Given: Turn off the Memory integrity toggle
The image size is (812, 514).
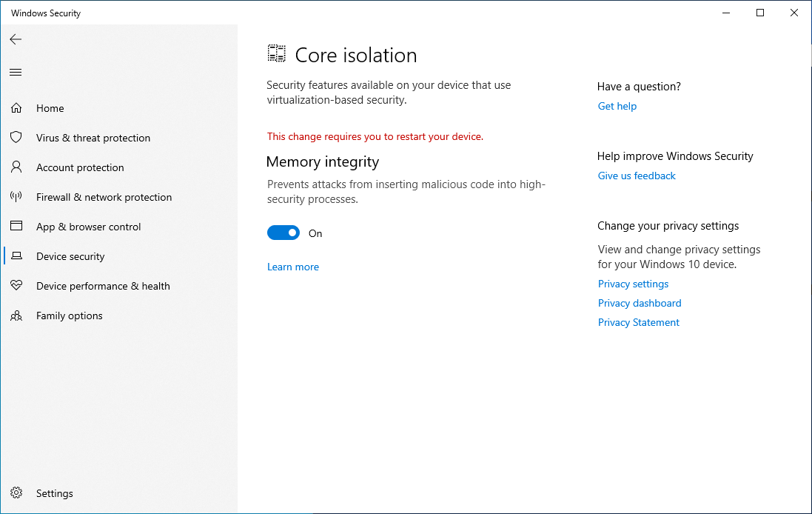Looking at the screenshot, I should point(283,233).
